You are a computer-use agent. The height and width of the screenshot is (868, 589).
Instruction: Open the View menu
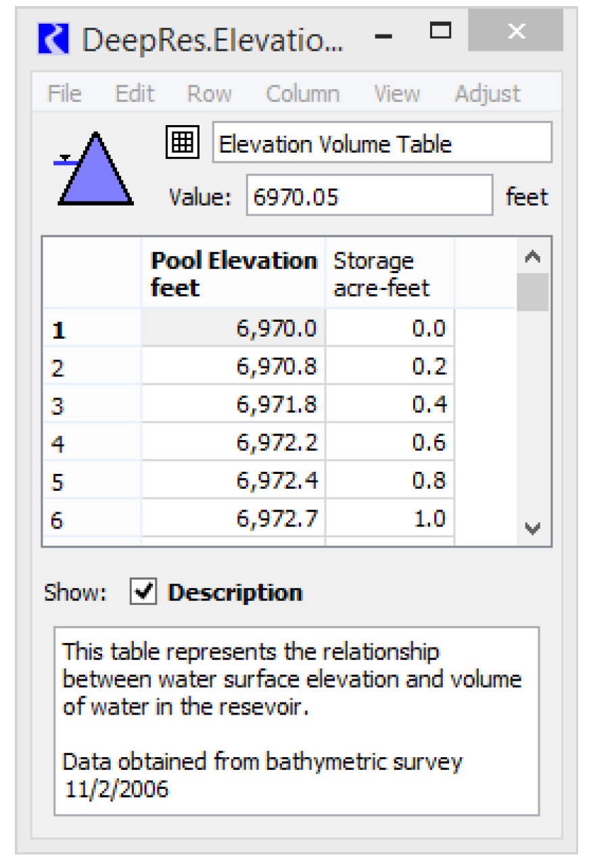coord(396,94)
